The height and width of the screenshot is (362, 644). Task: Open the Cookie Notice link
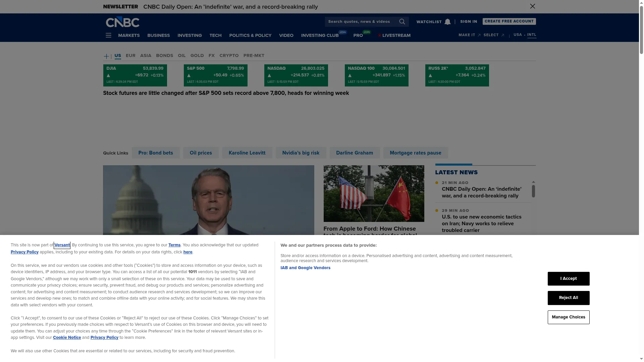coord(67,338)
